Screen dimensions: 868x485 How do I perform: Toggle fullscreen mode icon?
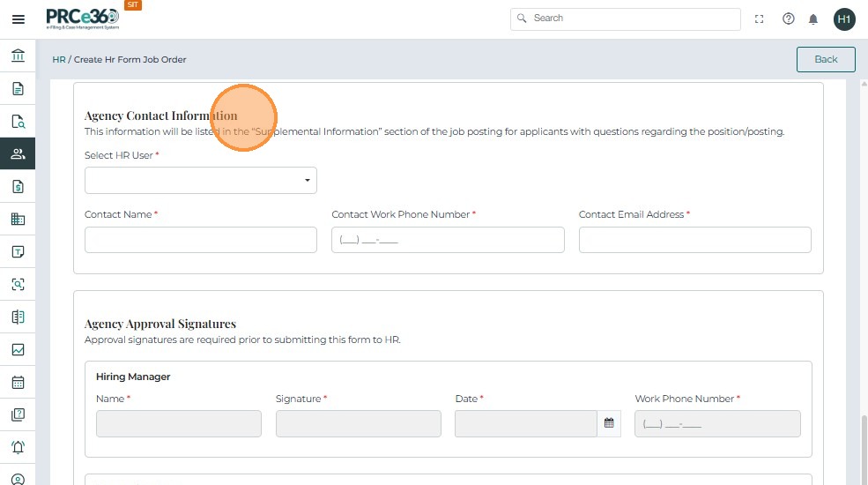click(x=760, y=19)
